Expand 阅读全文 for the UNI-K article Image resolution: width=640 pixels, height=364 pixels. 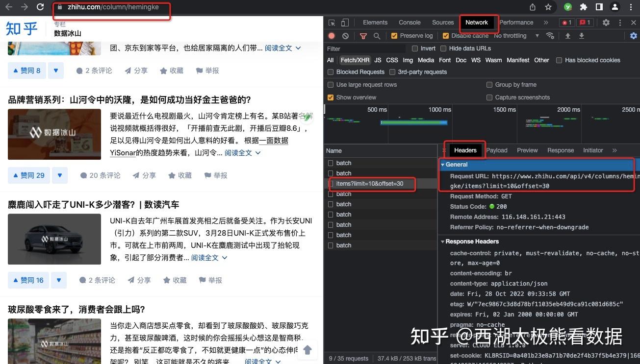coord(209,258)
